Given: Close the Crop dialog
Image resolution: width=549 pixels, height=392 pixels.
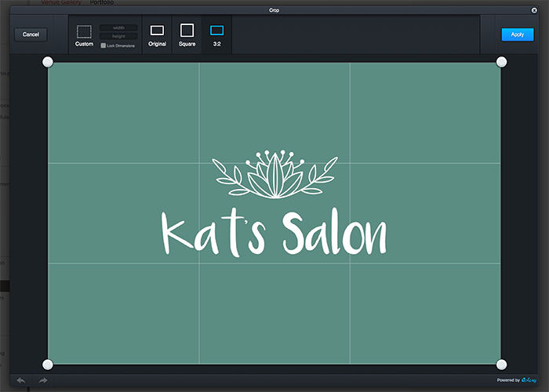Looking at the screenshot, I should 534,10.
